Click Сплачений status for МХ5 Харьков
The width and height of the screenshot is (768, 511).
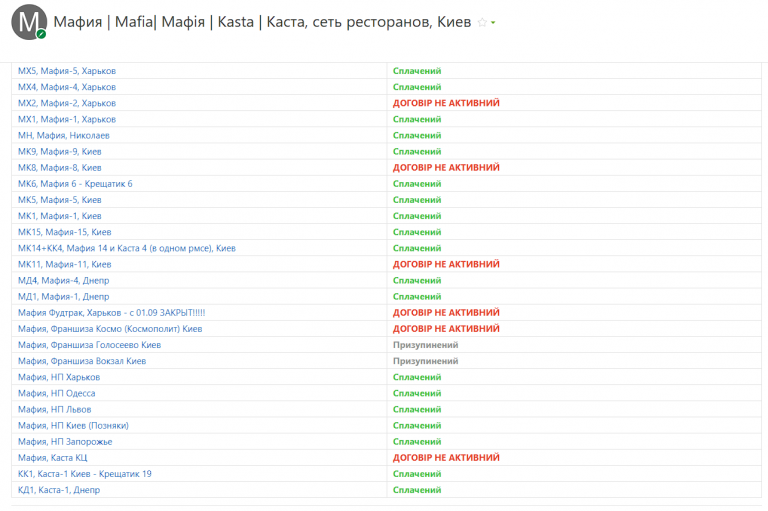(x=417, y=71)
